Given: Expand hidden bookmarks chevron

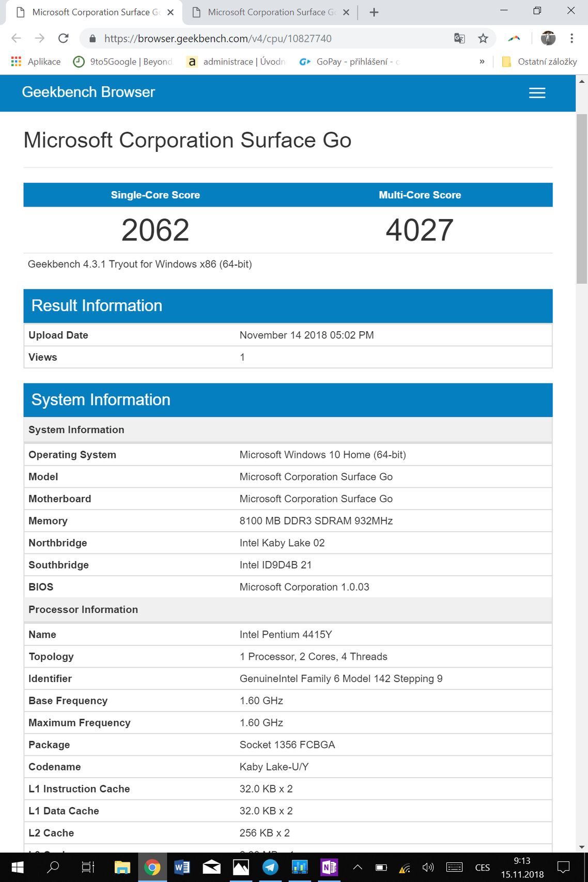Looking at the screenshot, I should coord(482,61).
